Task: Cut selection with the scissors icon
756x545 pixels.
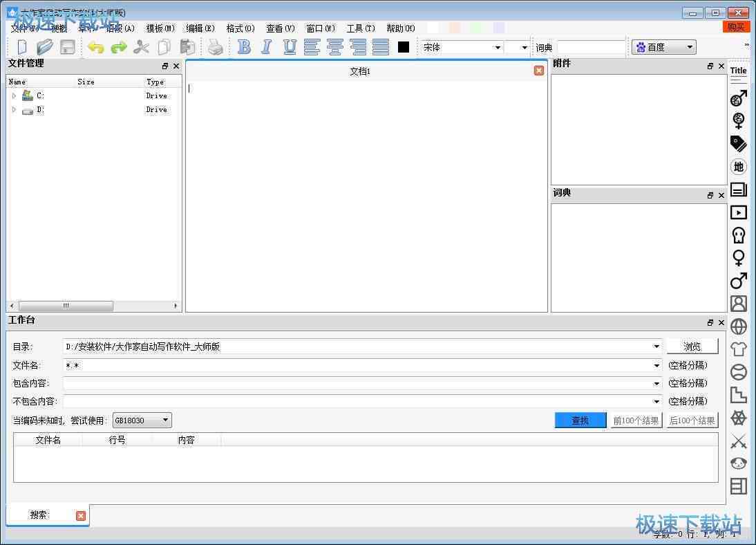Action: 141,47
